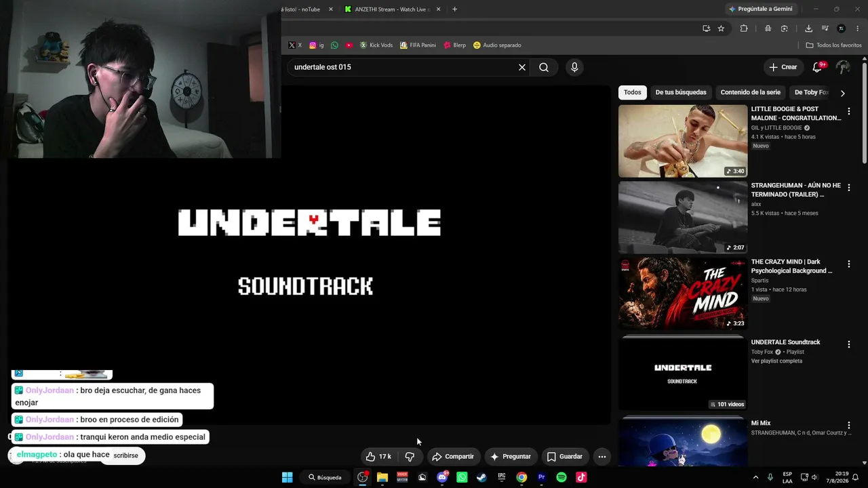Open Discord from the taskbar

pyautogui.click(x=442, y=477)
